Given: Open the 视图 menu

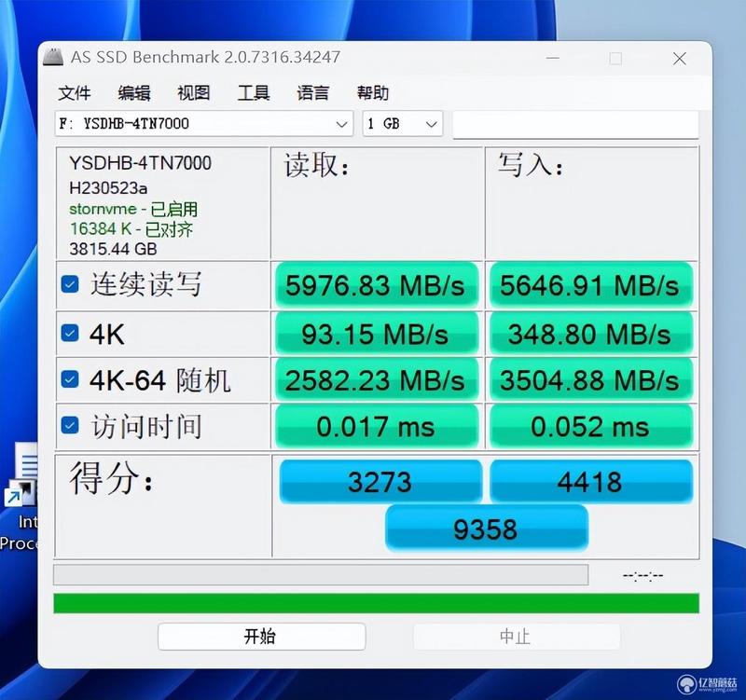Looking at the screenshot, I should click(194, 92).
